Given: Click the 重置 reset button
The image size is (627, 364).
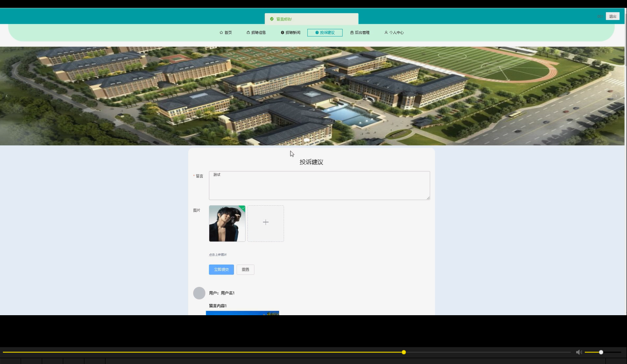Looking at the screenshot, I should tap(245, 269).
